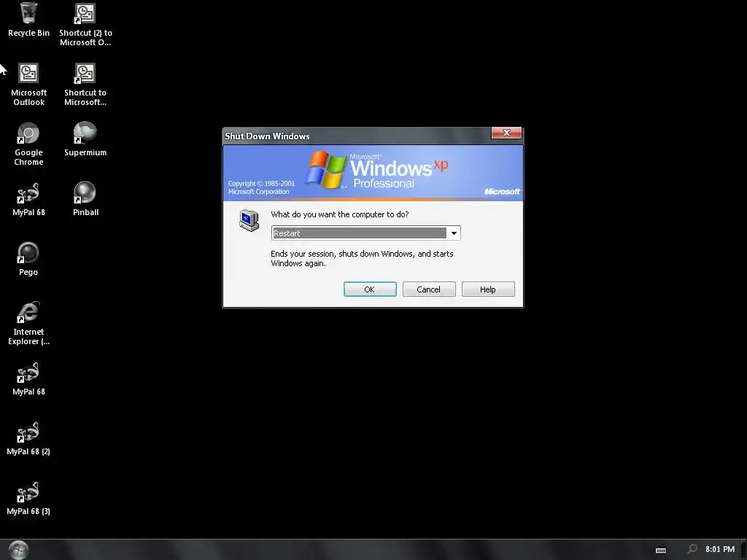
Task: Select the MyPal 68 (3) shortcut
Action: (28, 499)
